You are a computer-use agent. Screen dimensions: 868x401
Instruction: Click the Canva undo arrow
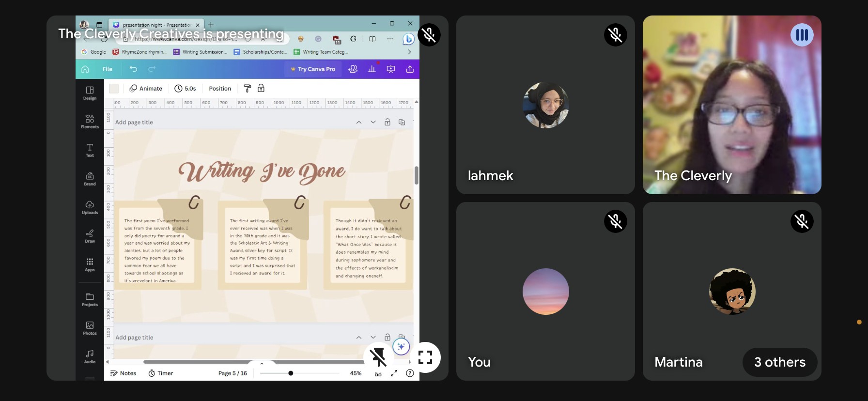pos(133,69)
